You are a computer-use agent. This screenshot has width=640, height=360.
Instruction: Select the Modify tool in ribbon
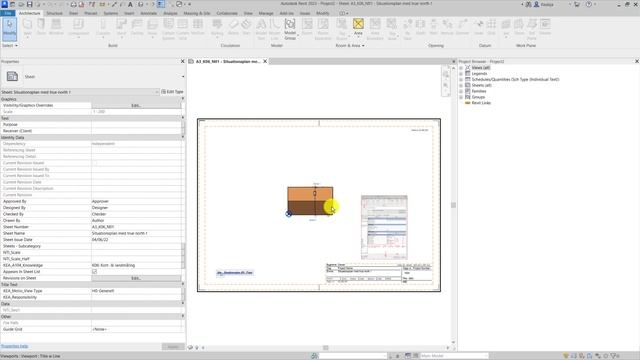pos(9,29)
